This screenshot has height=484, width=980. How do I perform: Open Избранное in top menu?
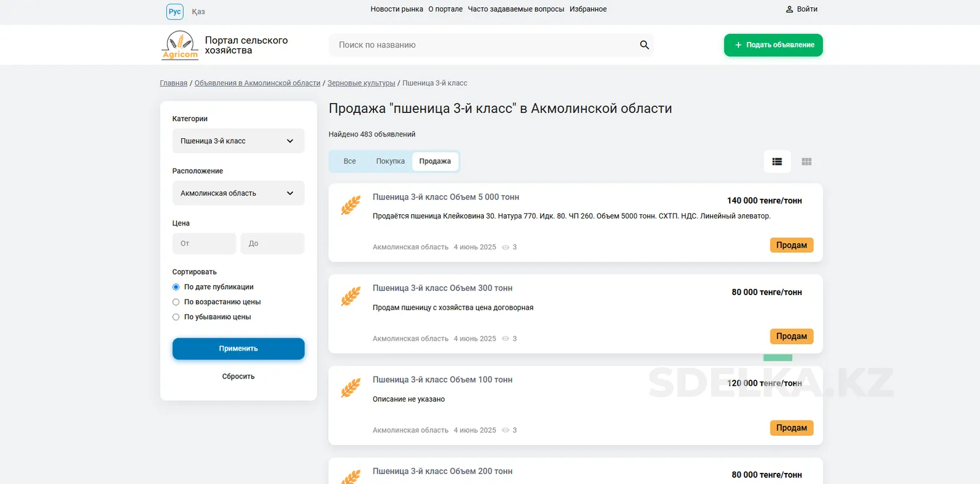click(588, 9)
